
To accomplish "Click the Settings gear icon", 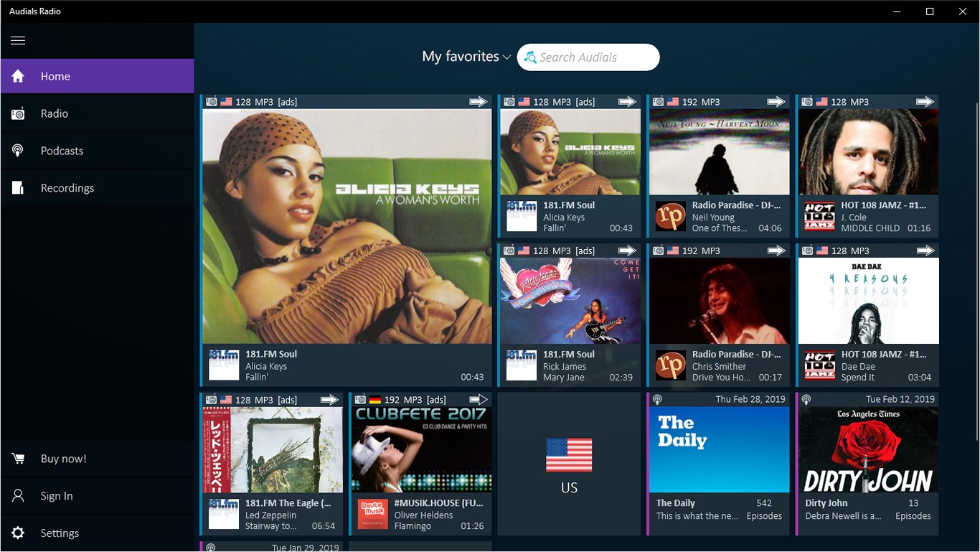I will [x=18, y=533].
